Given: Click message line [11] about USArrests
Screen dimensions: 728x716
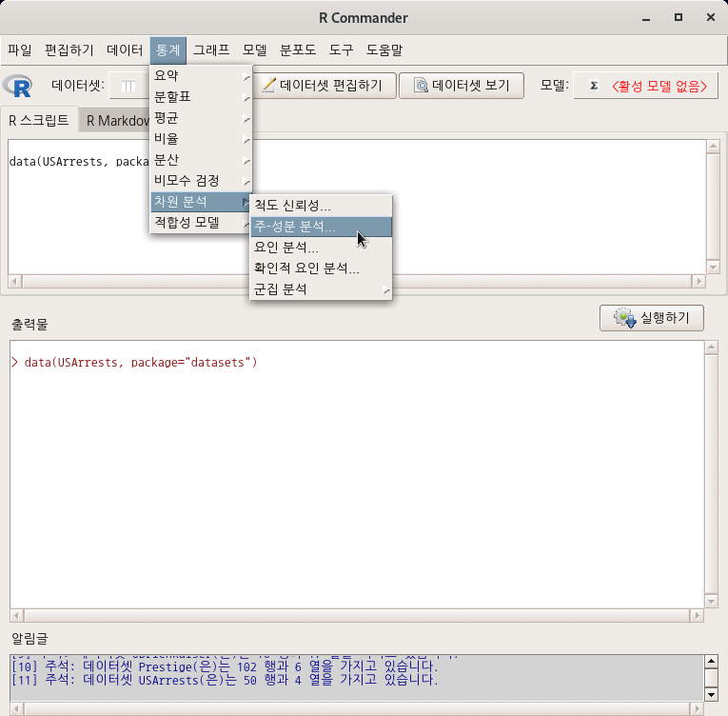Looking at the screenshot, I should [x=225, y=680].
